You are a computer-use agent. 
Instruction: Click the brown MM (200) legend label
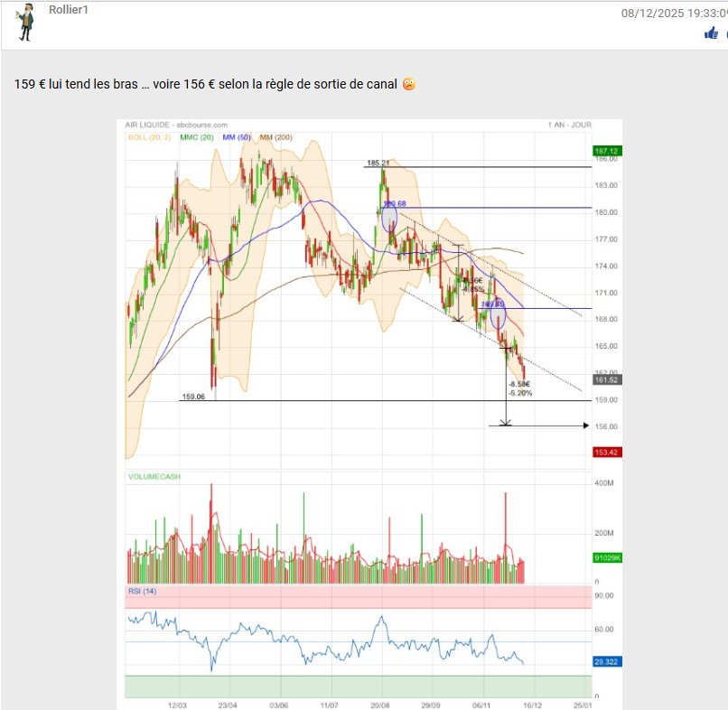point(279,137)
